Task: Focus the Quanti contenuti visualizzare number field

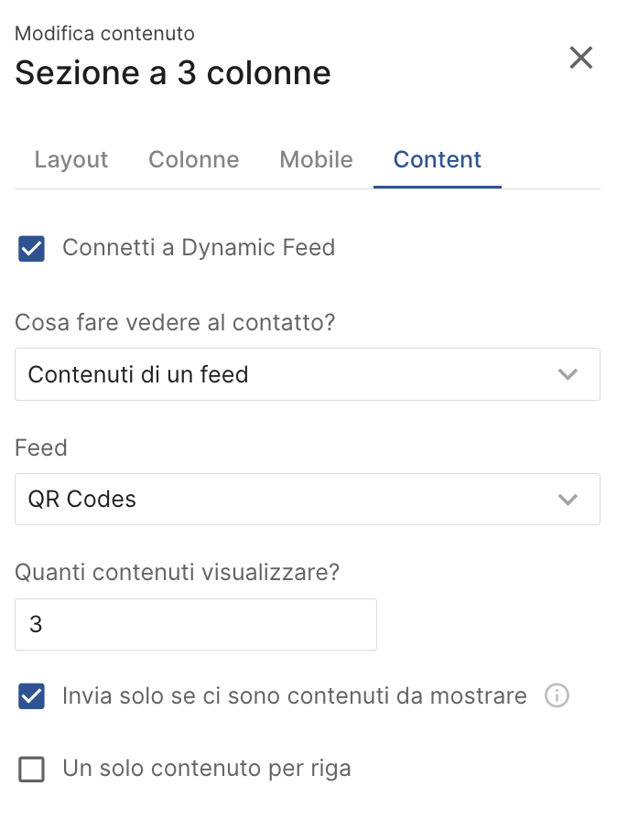Action: [196, 625]
